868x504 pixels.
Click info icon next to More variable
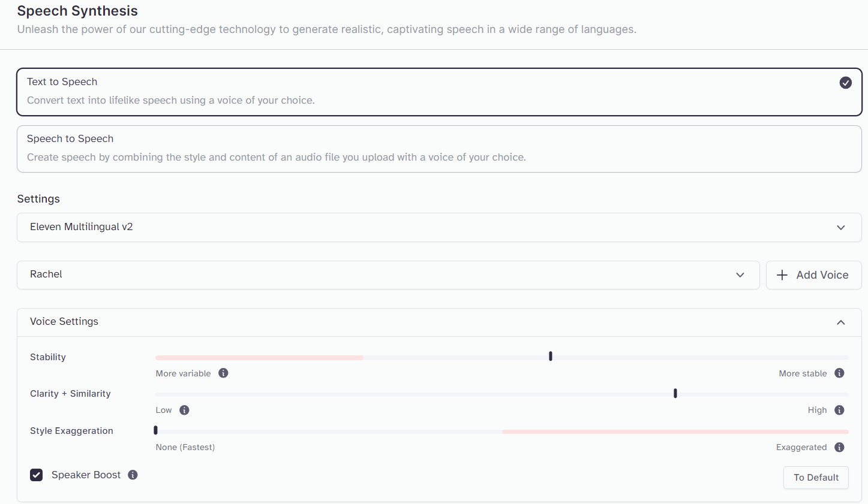tap(223, 373)
